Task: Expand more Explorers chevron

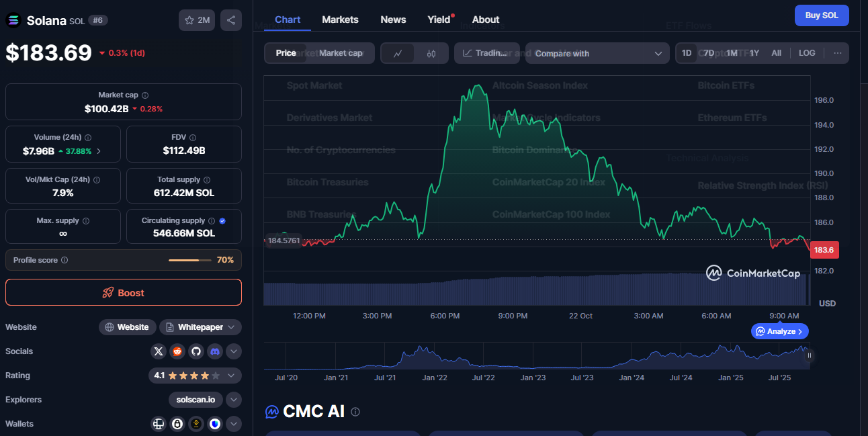Action: click(x=234, y=400)
